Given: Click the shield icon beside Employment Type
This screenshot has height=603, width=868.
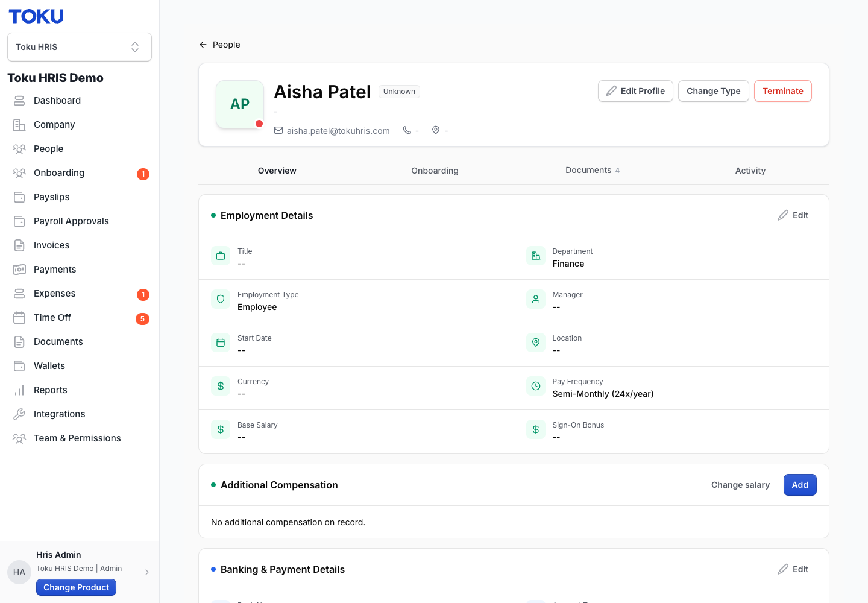Looking at the screenshot, I should [221, 299].
